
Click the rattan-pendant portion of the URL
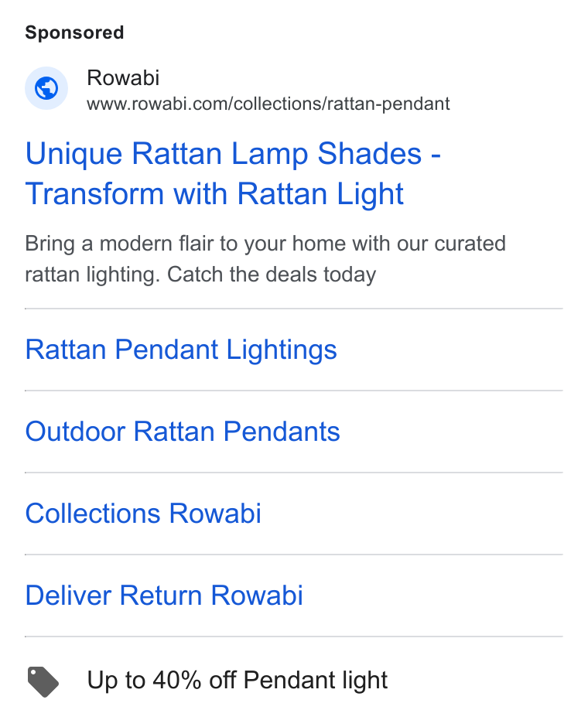click(x=388, y=104)
